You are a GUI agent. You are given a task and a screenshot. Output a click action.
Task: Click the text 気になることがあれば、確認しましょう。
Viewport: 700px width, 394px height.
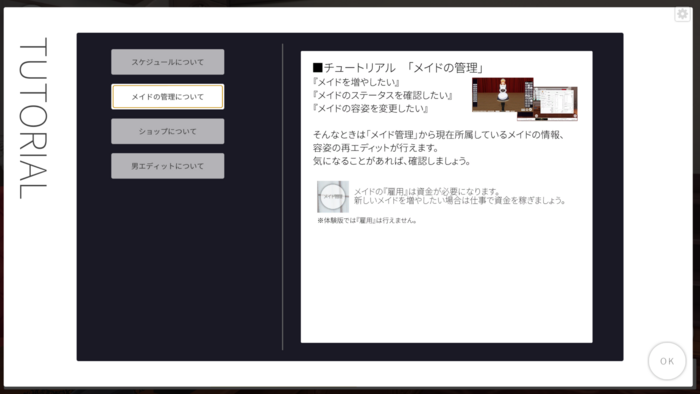coord(392,161)
